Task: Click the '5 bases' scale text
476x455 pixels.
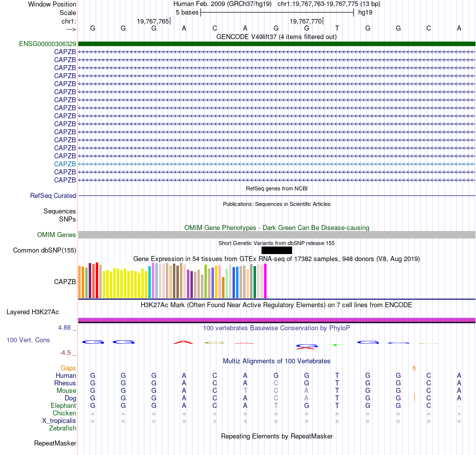Action: [x=187, y=13]
